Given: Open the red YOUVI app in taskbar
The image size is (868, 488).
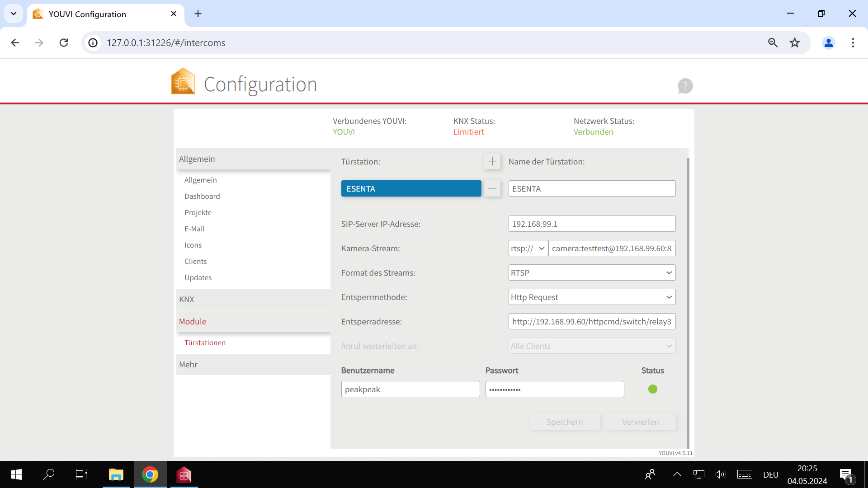Looking at the screenshot, I should [x=184, y=474].
